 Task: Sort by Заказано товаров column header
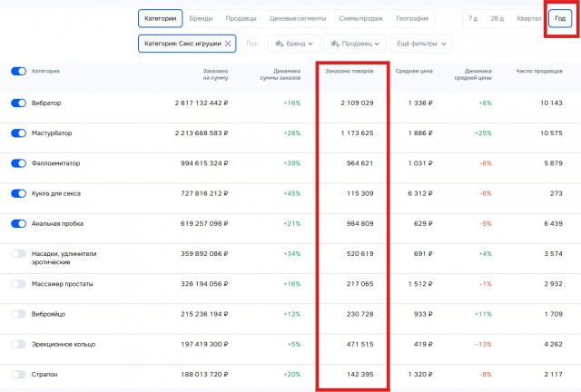(x=349, y=71)
